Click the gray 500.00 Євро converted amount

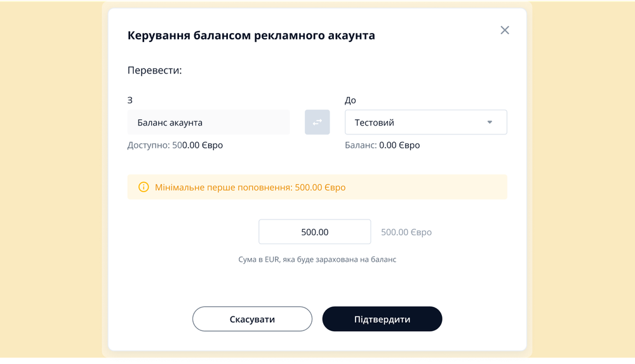[x=406, y=232]
